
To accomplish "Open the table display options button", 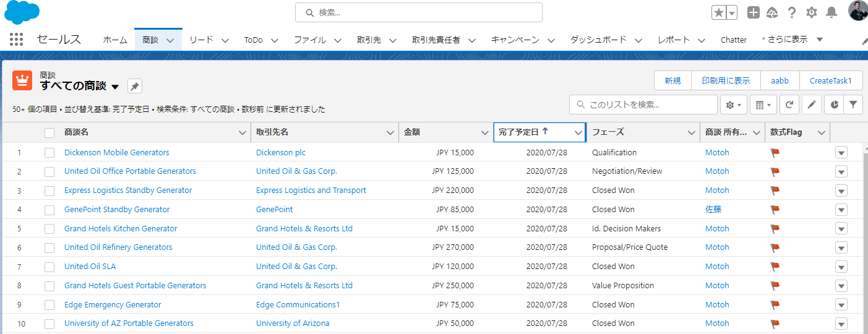I will [763, 105].
